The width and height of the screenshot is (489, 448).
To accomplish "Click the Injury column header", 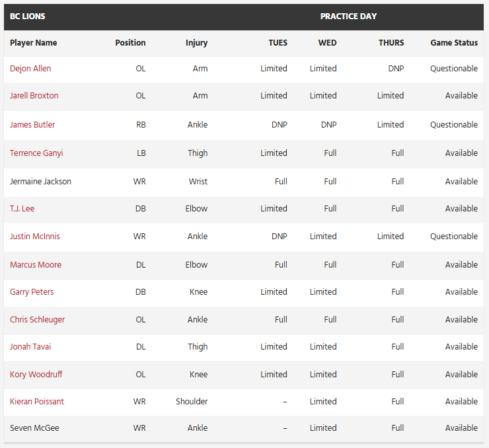I will point(196,43).
